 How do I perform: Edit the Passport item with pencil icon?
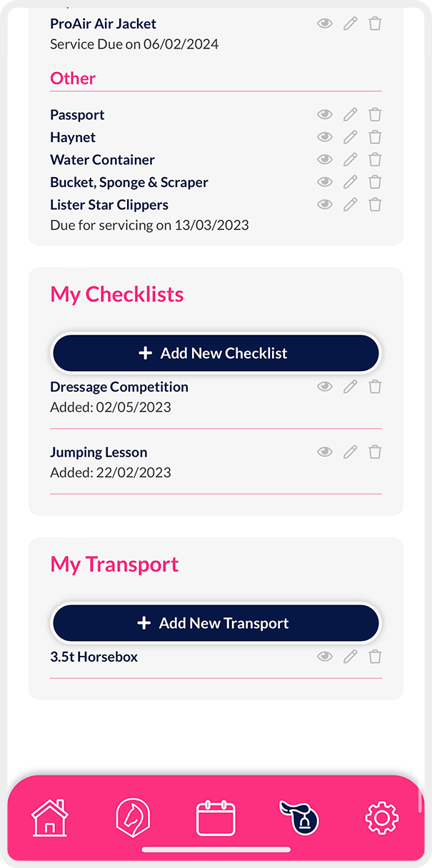pos(350,114)
